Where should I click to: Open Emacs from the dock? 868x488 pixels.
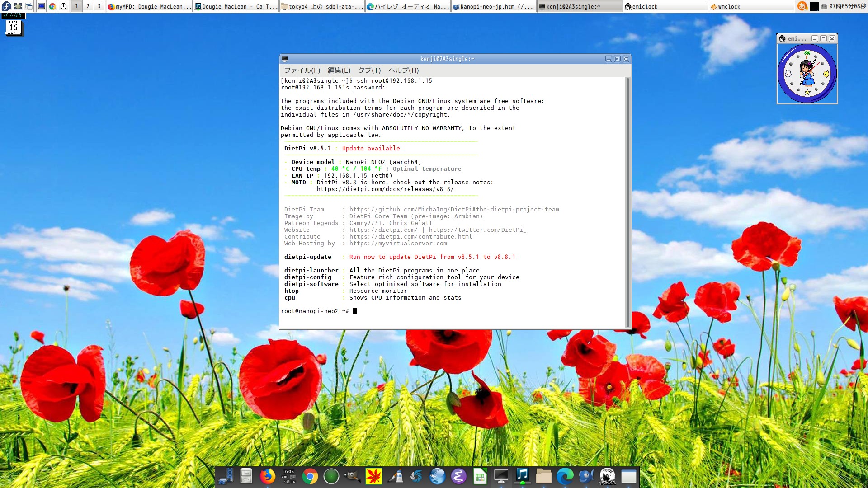(458, 476)
